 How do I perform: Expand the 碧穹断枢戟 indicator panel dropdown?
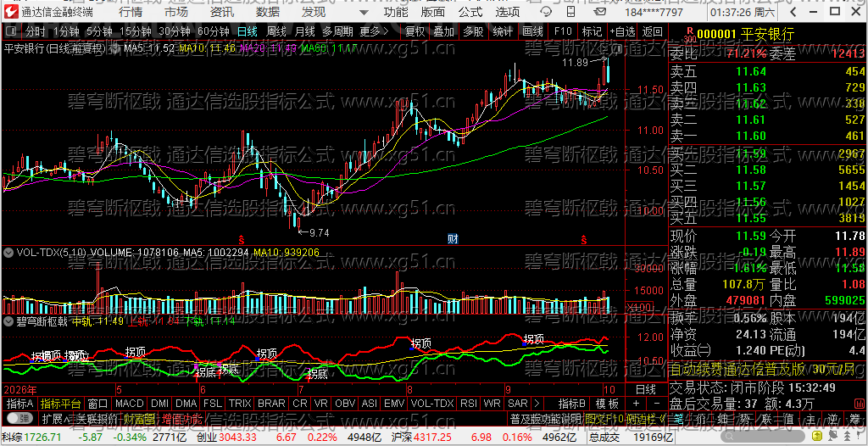(x=8, y=321)
